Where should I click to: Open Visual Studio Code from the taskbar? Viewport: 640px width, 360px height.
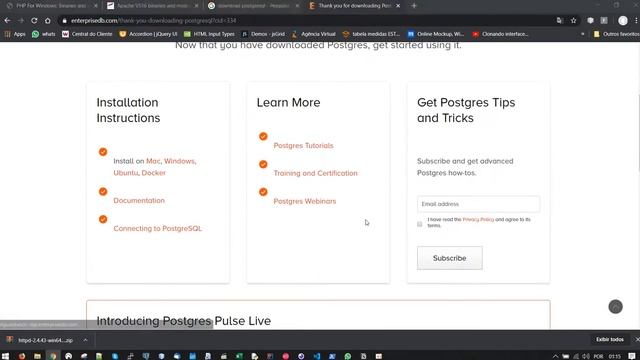tap(317, 356)
